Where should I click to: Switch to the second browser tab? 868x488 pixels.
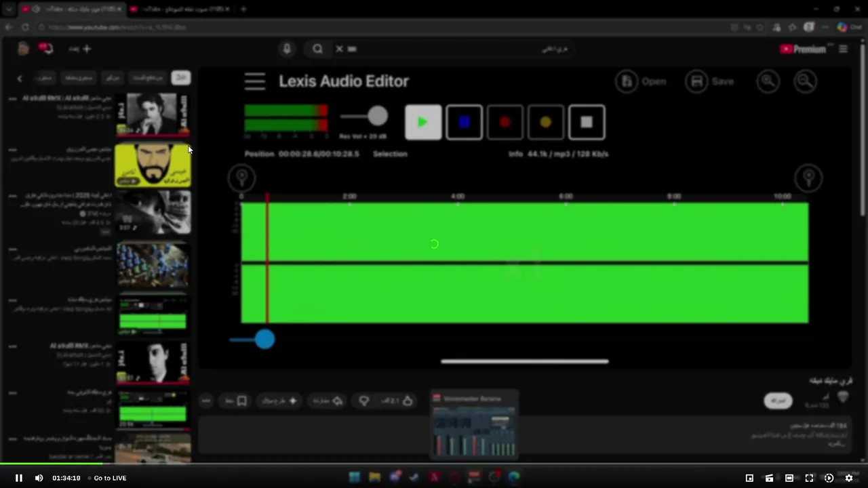click(180, 9)
